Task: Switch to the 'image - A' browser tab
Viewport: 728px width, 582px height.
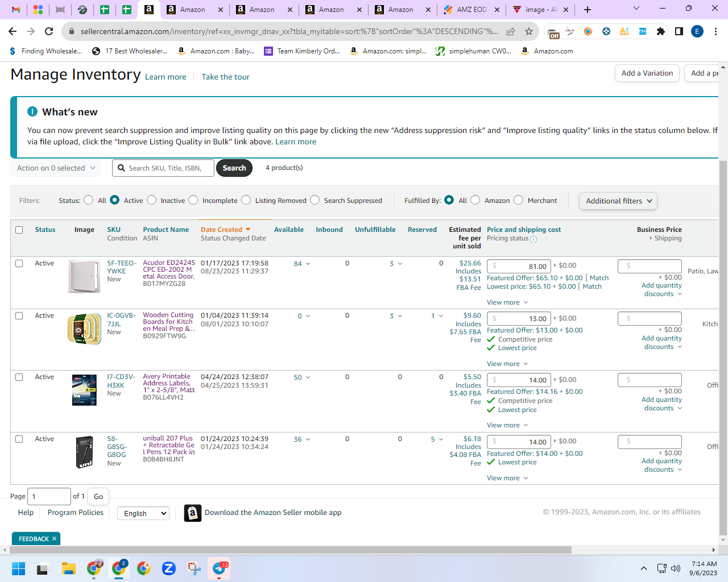Action: click(541, 10)
